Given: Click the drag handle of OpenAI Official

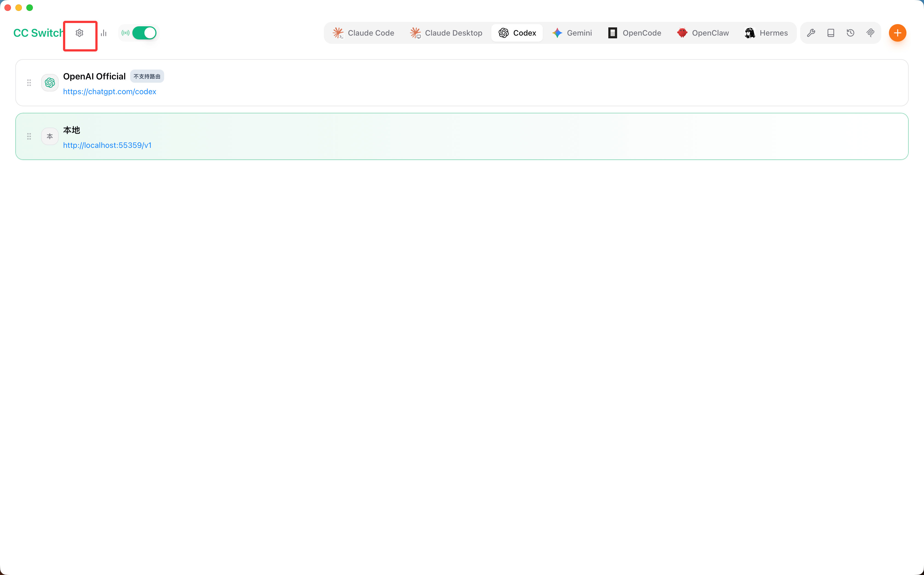Looking at the screenshot, I should [29, 82].
